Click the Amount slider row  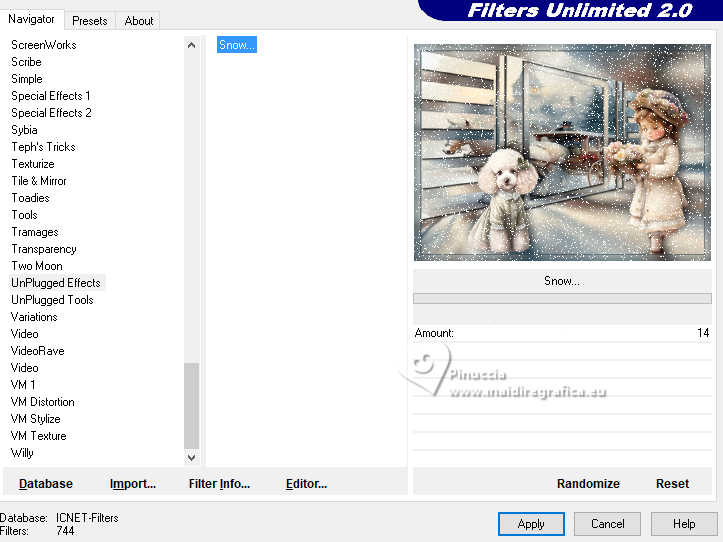click(x=562, y=333)
